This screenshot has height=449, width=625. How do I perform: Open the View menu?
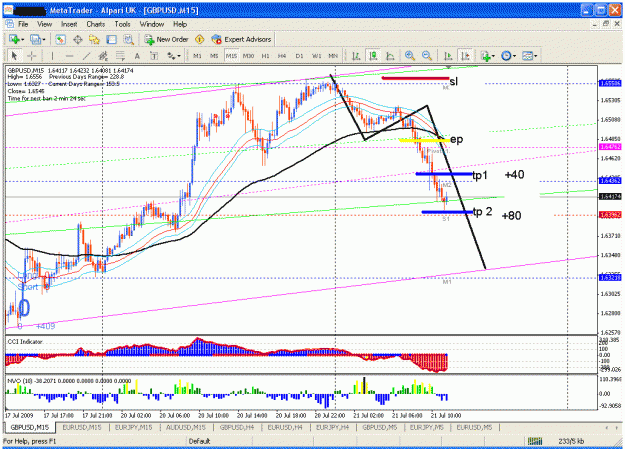pos(45,24)
